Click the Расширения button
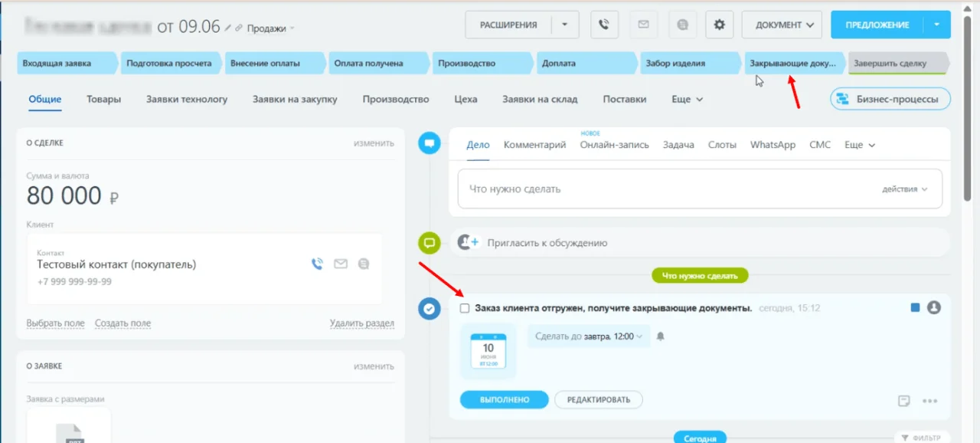The height and width of the screenshot is (443, 980). click(508, 25)
